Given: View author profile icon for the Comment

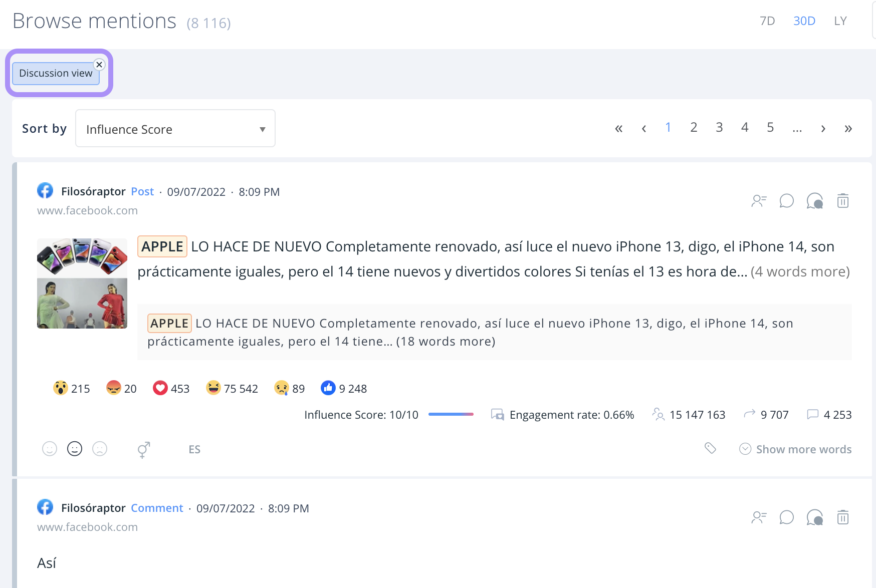Looking at the screenshot, I should coord(759,517).
